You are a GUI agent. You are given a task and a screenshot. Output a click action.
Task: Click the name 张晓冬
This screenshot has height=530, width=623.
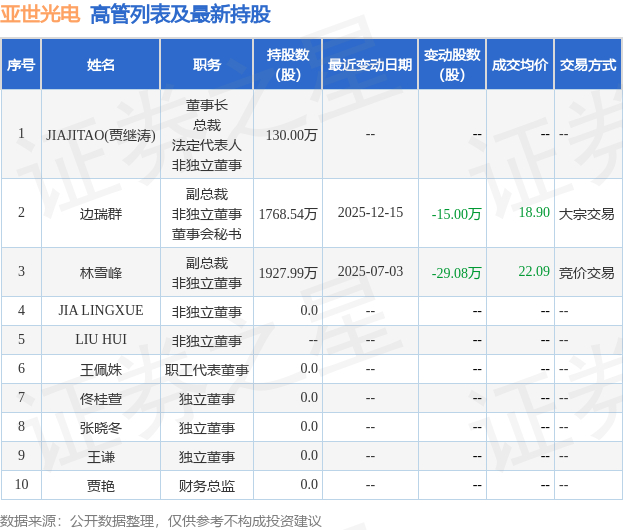(x=101, y=428)
